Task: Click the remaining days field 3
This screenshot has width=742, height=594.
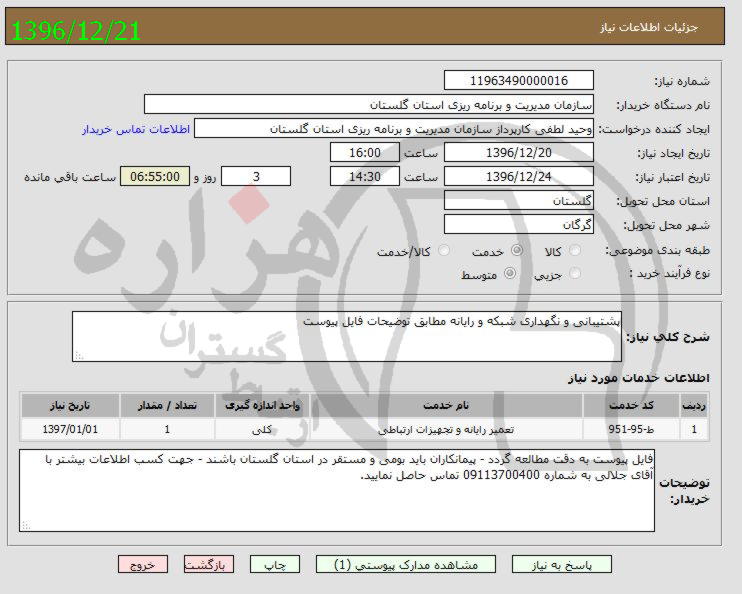Action: pos(256,177)
